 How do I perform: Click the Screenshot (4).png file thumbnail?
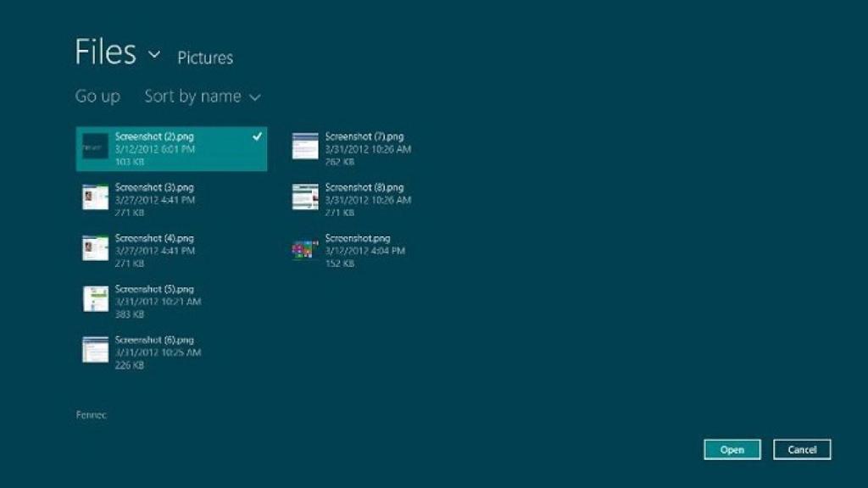click(x=95, y=248)
